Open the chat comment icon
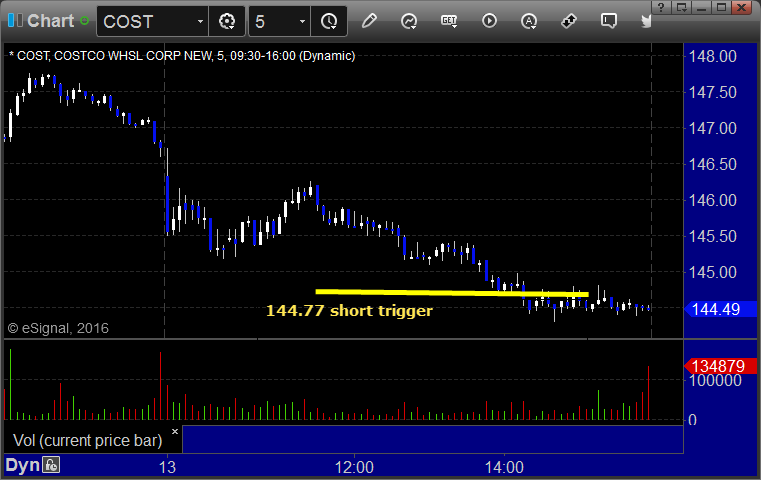This screenshot has height=480, width=761. 608,21
